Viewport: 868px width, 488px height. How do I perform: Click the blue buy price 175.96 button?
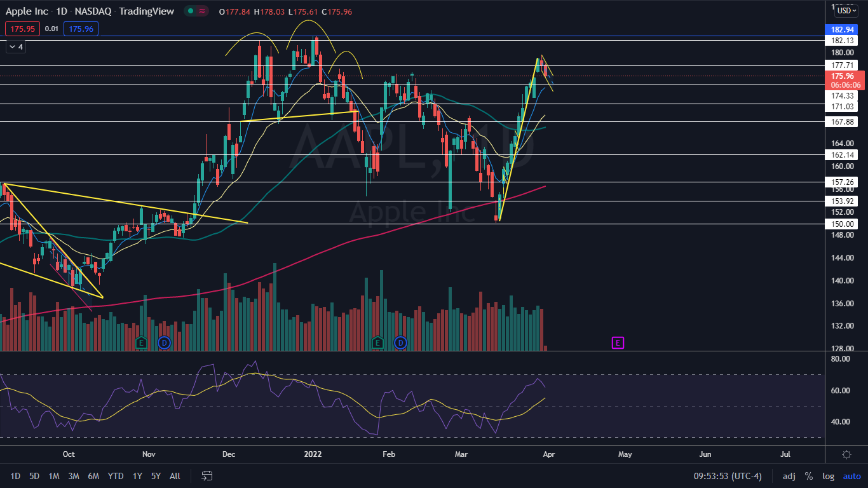81,29
